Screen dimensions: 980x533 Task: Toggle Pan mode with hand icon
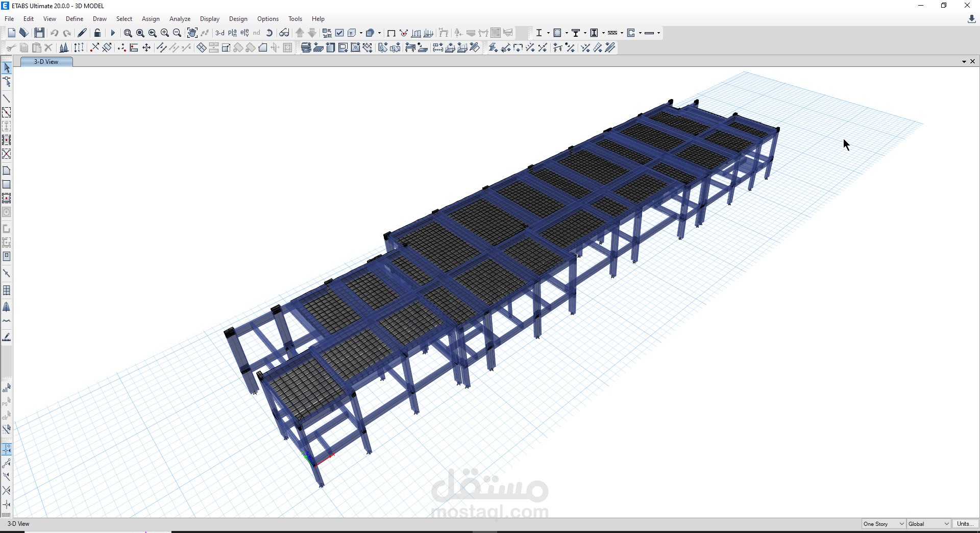pyautogui.click(x=192, y=33)
